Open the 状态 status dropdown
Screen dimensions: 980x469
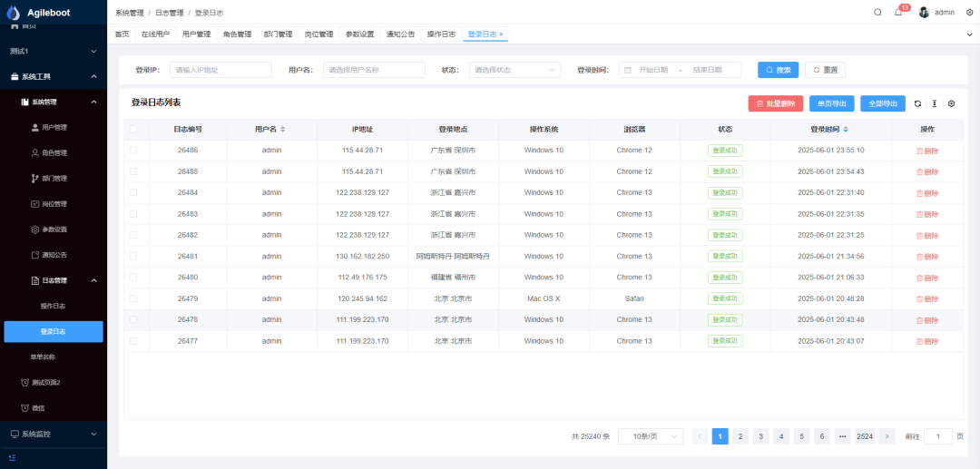pos(514,70)
